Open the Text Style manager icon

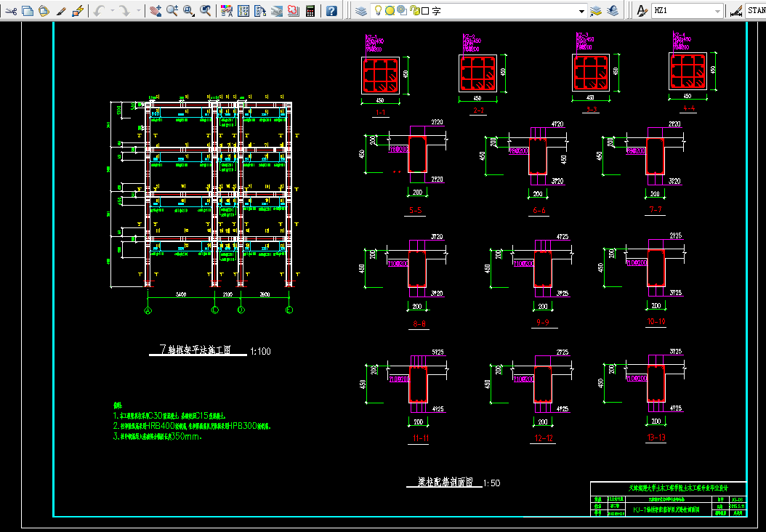(x=642, y=10)
